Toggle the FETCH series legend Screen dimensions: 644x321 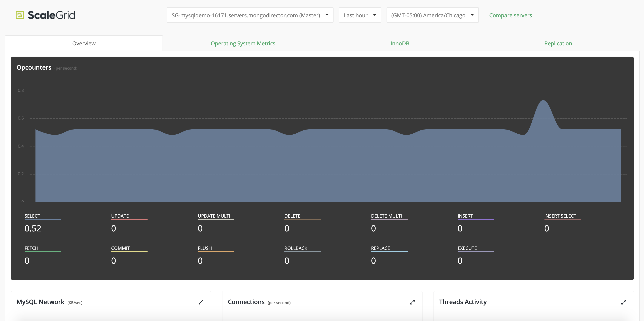click(x=31, y=248)
